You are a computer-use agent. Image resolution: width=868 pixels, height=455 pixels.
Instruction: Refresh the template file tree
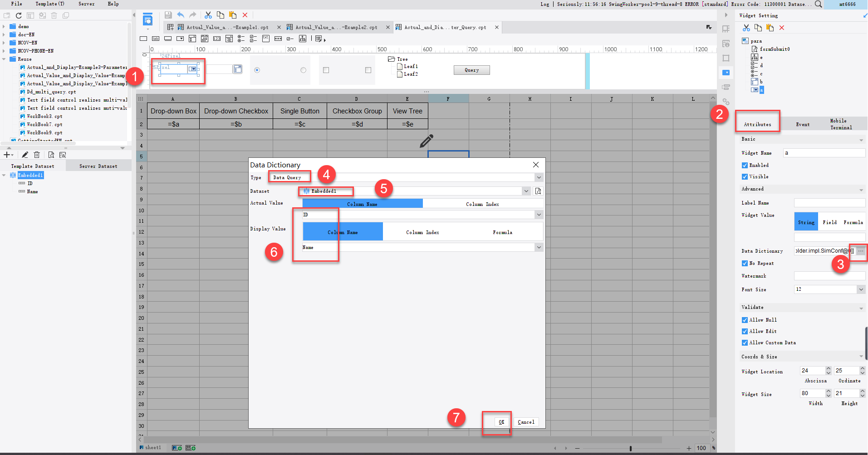(x=19, y=15)
